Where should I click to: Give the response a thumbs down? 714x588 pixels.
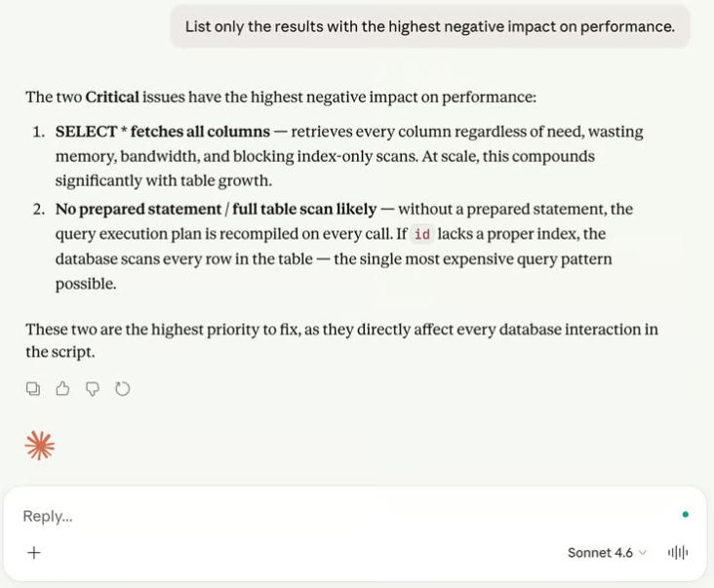(93, 389)
